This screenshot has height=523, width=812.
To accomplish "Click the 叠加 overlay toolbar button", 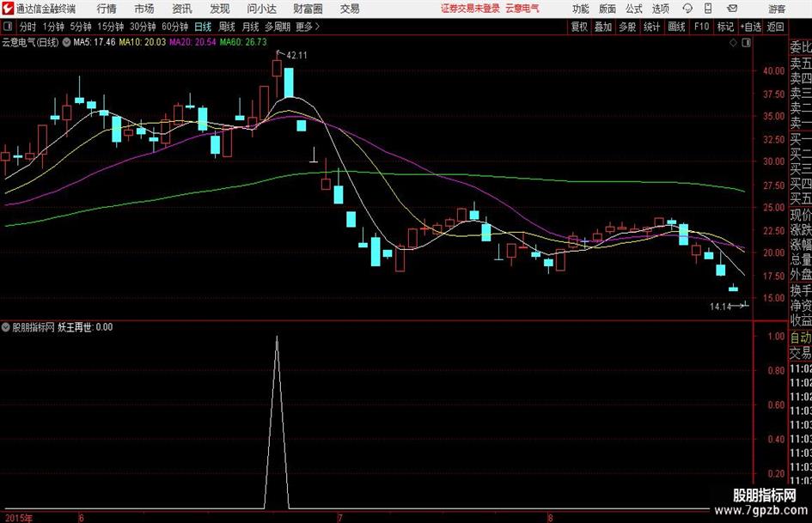I will coord(603,27).
